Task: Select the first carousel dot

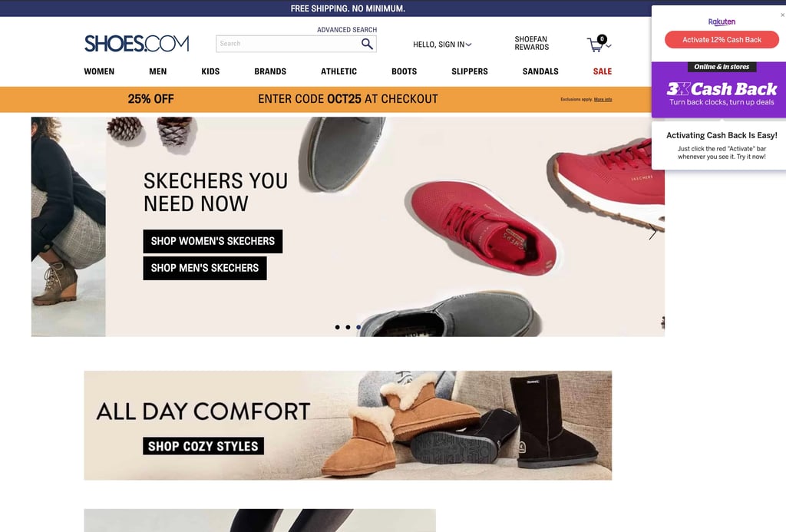Action: click(x=338, y=328)
